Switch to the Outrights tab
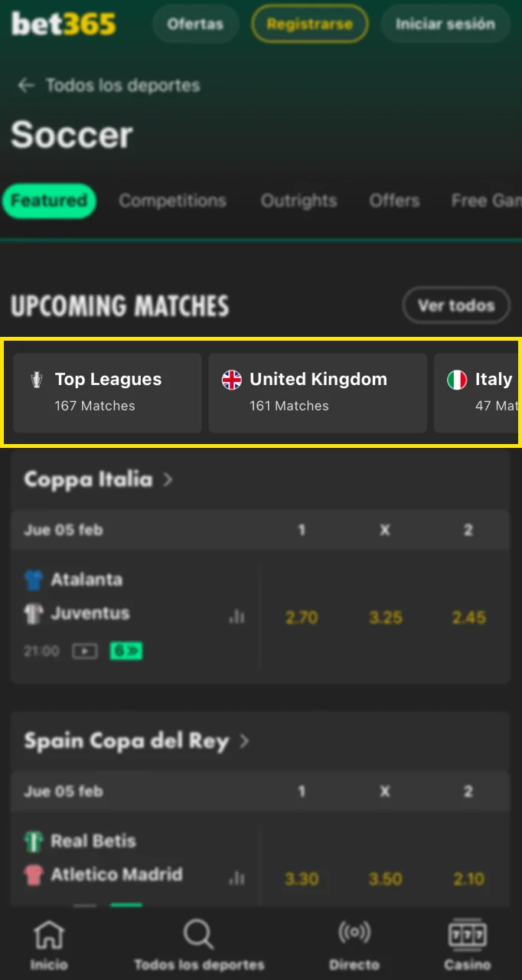Screen dimensions: 522x980 coord(299,201)
